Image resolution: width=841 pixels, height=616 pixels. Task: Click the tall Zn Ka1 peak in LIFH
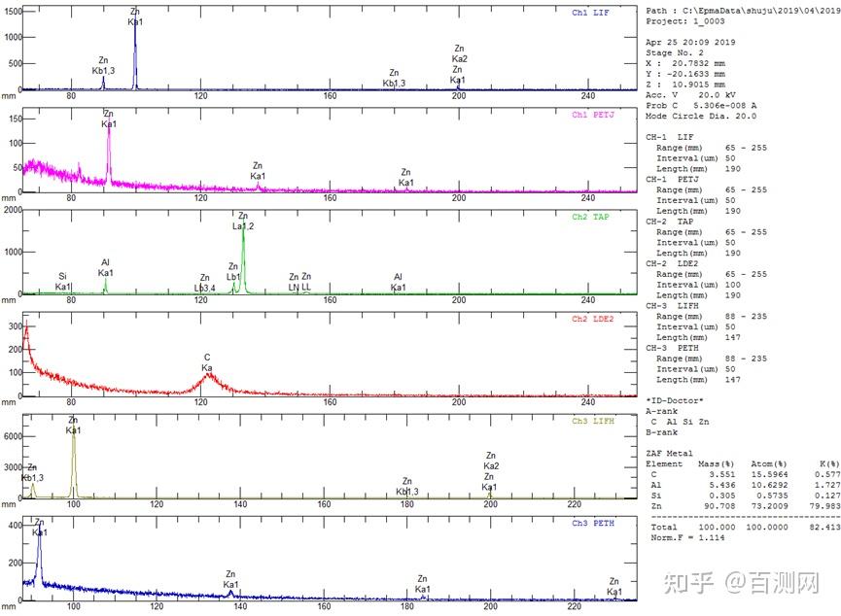74,462
